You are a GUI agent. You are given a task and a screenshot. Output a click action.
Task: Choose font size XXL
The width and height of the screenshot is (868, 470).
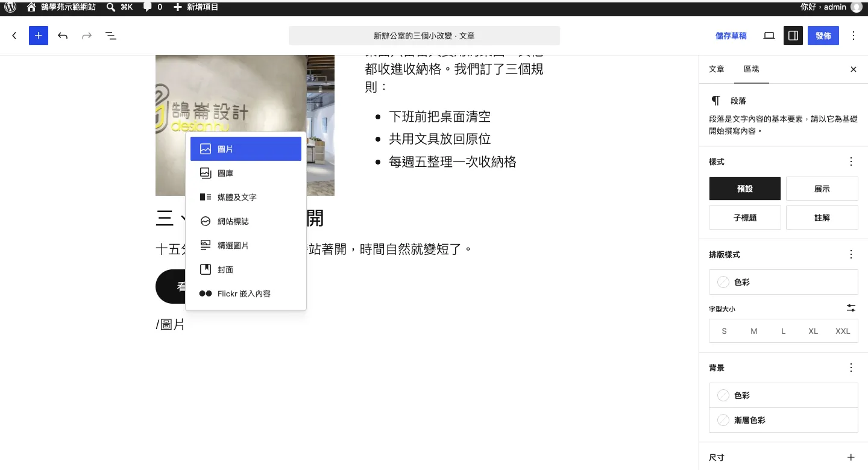(843, 331)
